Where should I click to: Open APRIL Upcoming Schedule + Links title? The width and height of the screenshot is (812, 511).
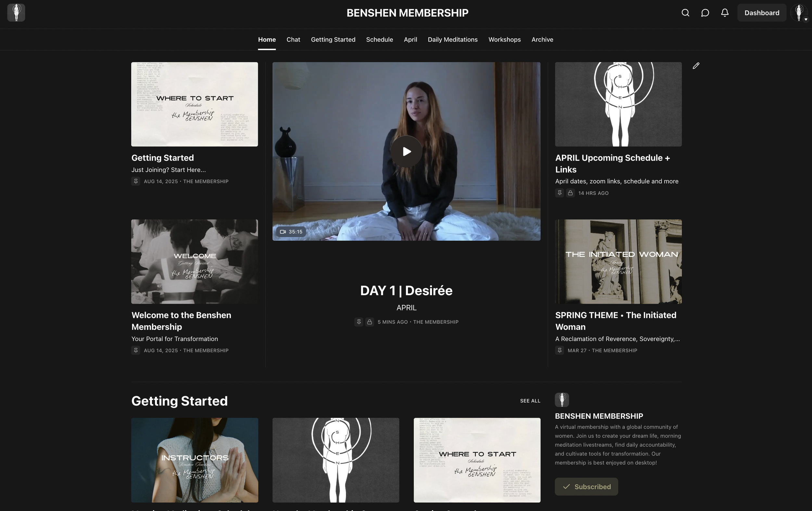tap(612, 164)
